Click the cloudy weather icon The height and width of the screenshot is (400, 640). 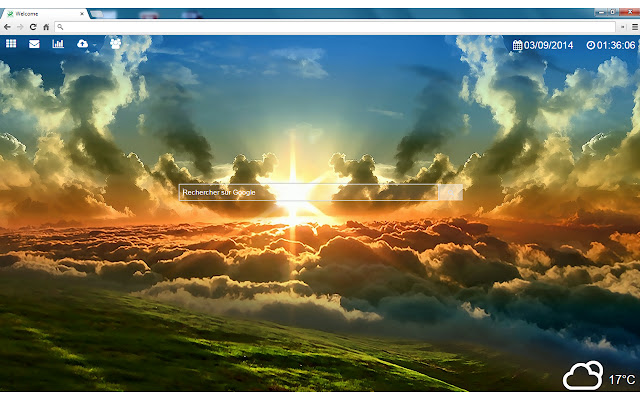pyautogui.click(x=583, y=376)
